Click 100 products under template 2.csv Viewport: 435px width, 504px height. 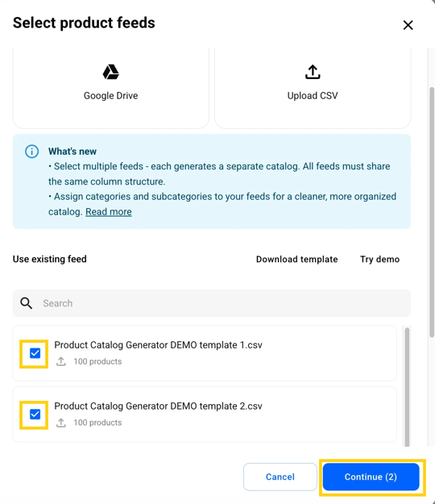point(97,423)
